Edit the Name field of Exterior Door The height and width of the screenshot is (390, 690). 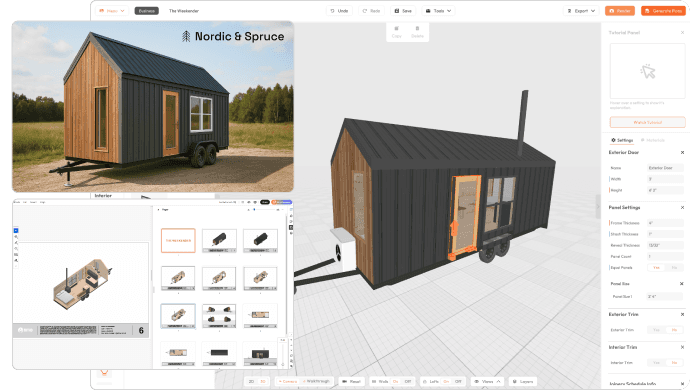[x=665, y=168]
